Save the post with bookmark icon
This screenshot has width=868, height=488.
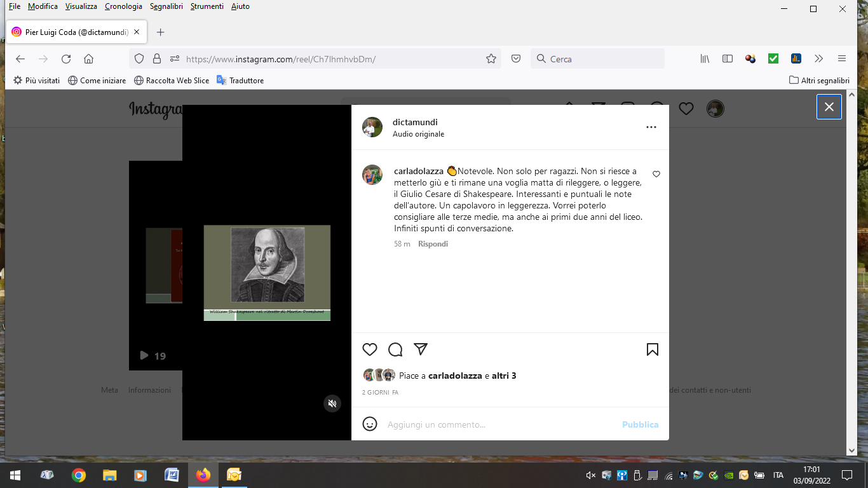click(653, 349)
